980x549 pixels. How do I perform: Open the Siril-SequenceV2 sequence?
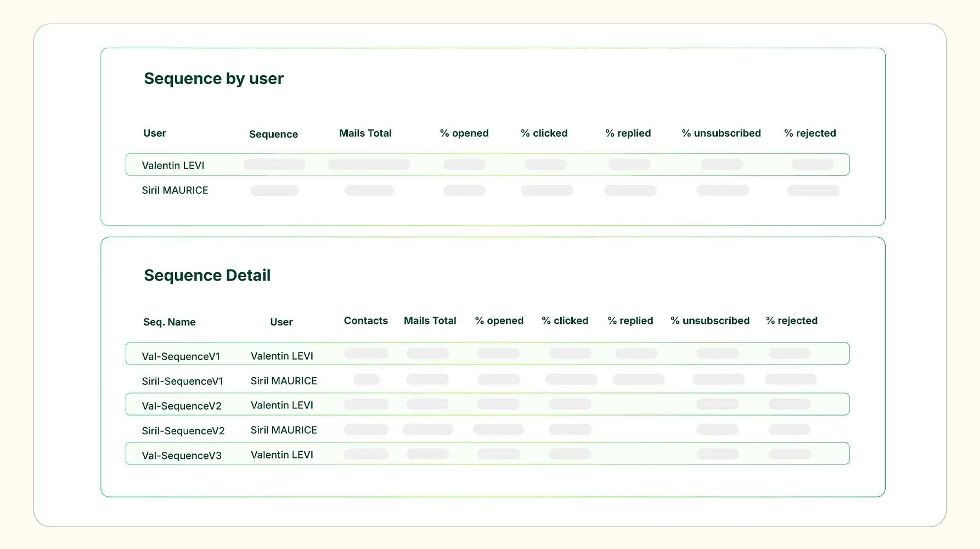pyautogui.click(x=183, y=430)
